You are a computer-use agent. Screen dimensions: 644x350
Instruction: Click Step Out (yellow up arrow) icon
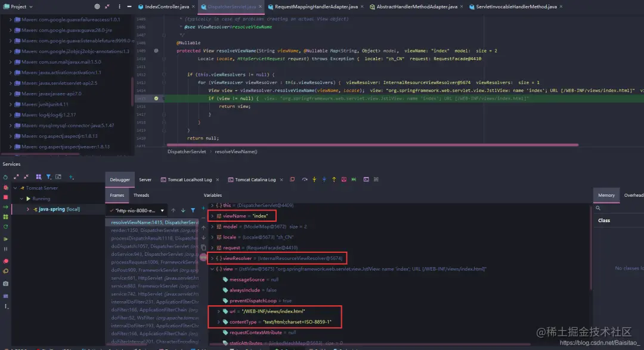334,179
